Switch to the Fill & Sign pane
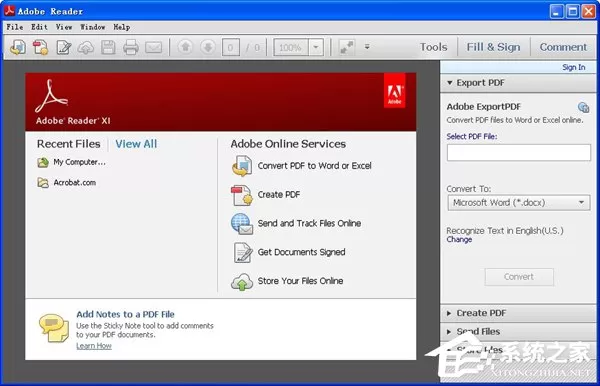The width and height of the screenshot is (600, 386). pyautogui.click(x=493, y=47)
